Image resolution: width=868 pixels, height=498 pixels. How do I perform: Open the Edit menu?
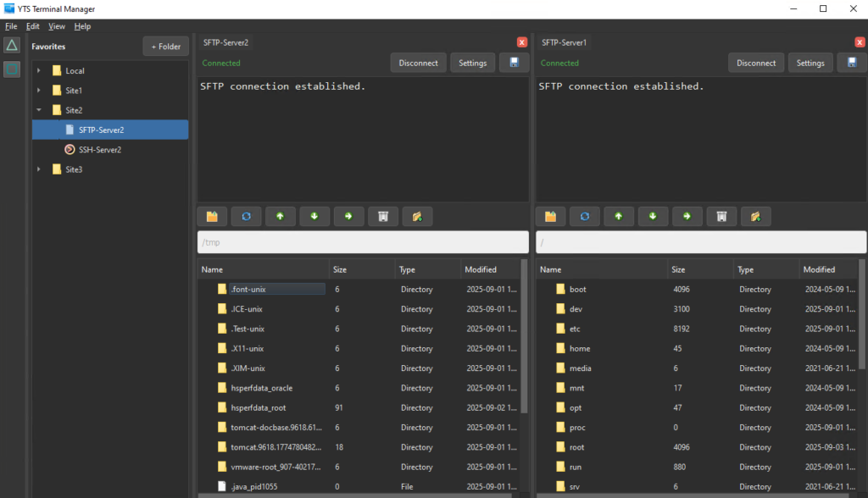tap(32, 26)
